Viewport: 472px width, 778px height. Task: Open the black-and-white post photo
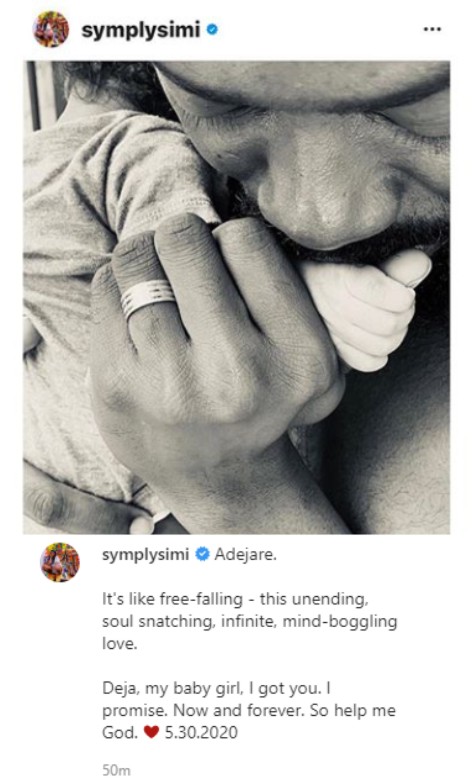(x=236, y=297)
